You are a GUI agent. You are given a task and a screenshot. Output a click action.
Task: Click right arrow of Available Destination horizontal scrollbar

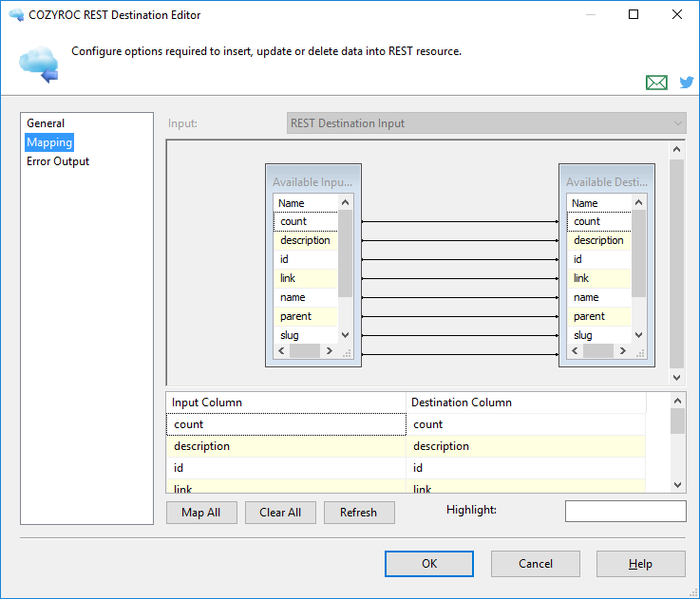pyautogui.click(x=622, y=351)
